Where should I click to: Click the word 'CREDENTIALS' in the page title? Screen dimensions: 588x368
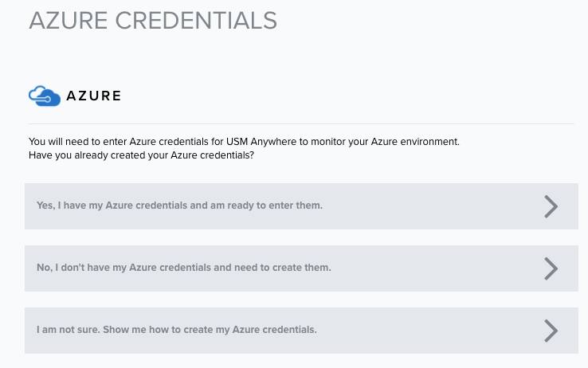pyautogui.click(x=196, y=20)
